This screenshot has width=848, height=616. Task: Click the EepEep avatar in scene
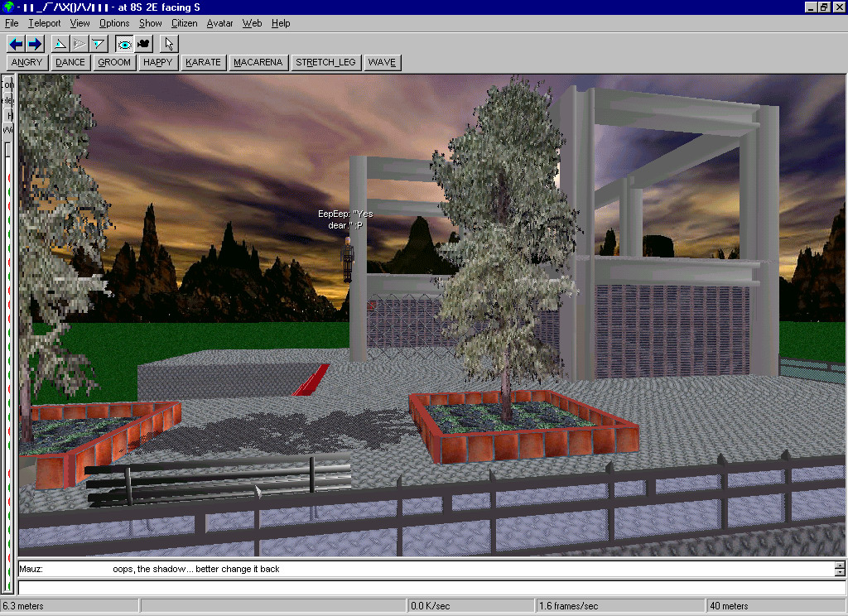tap(349, 259)
